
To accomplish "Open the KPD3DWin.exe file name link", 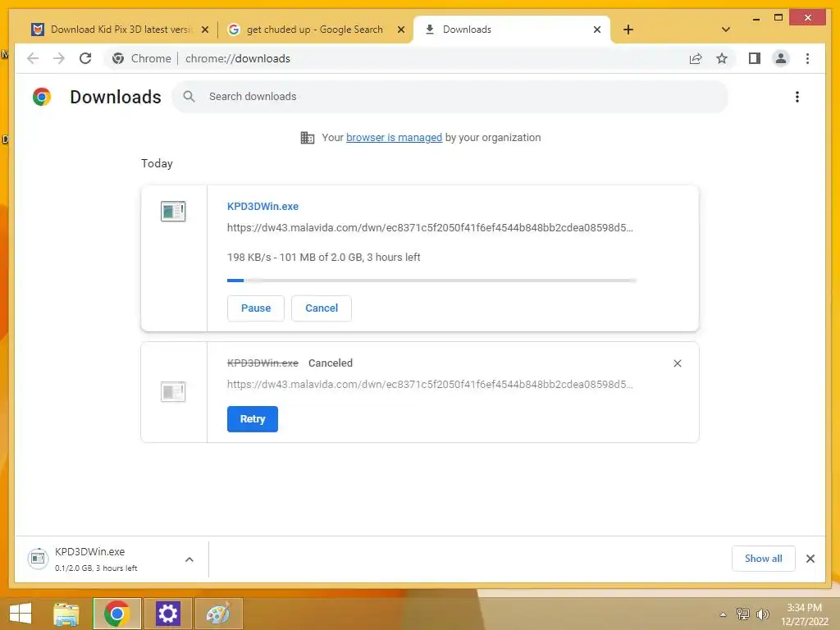I will click(x=262, y=206).
